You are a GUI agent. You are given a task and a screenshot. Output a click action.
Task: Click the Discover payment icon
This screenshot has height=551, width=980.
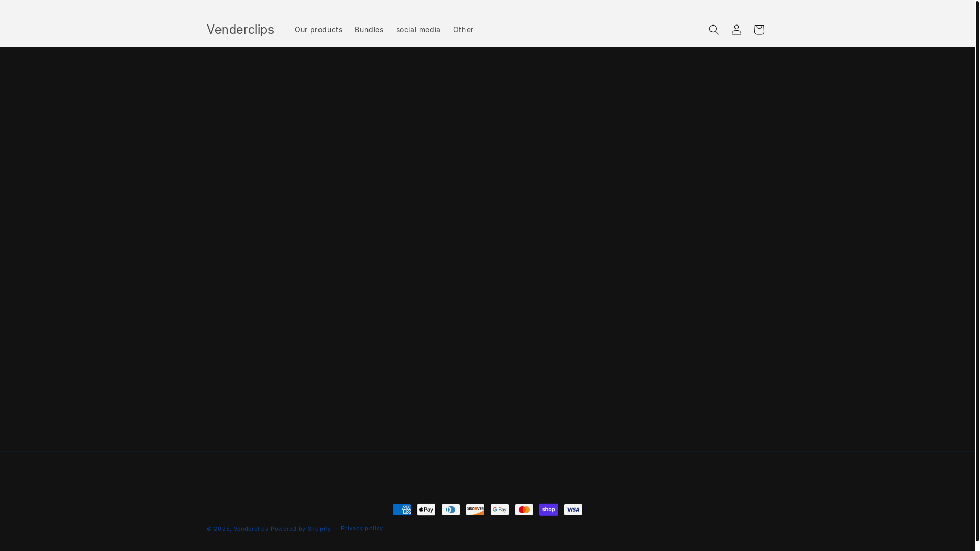(x=475, y=510)
